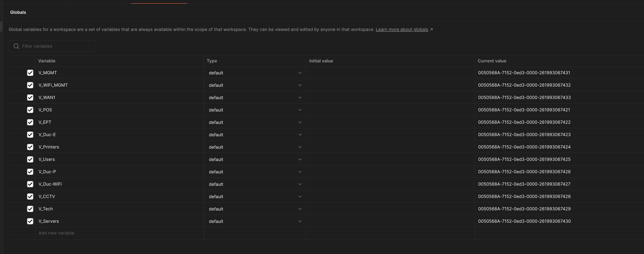Screen dimensions: 644x254
Task: Click the search magnifier icon in filter box
Action: click(x=16, y=46)
